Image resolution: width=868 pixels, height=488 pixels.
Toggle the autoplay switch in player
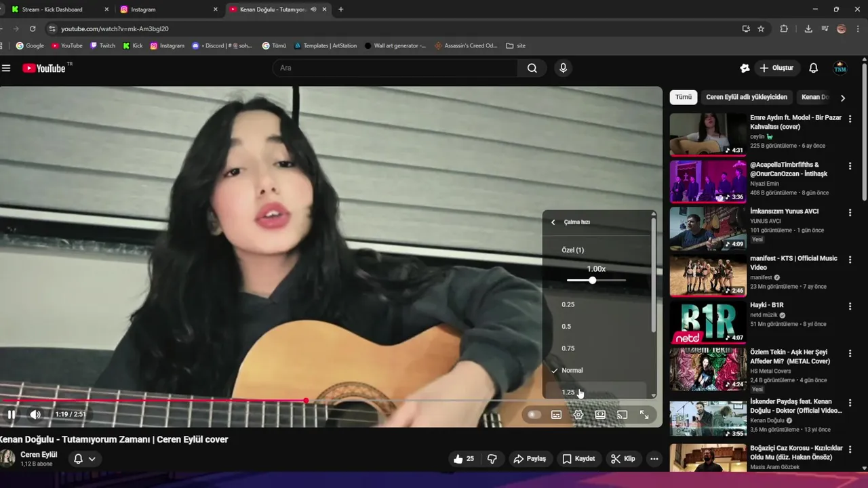[x=534, y=414]
